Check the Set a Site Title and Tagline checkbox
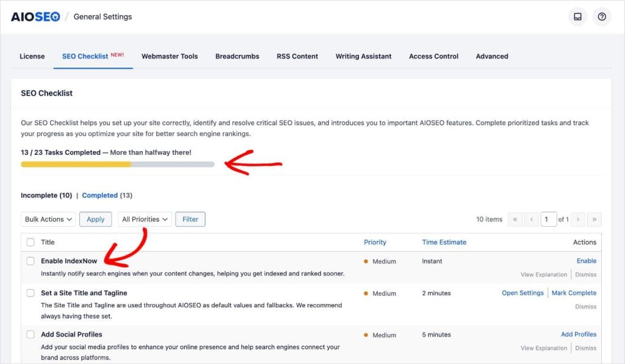Screen dimensions: 625x364 (x=31, y=293)
